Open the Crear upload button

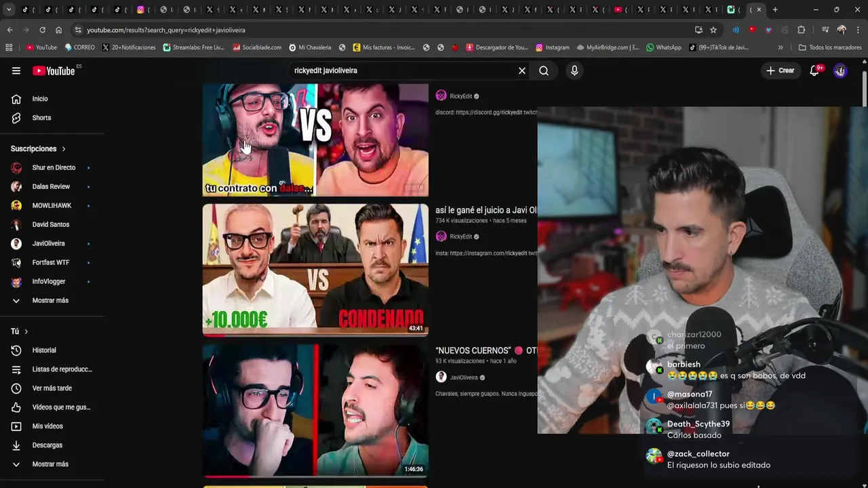pyautogui.click(x=781, y=70)
